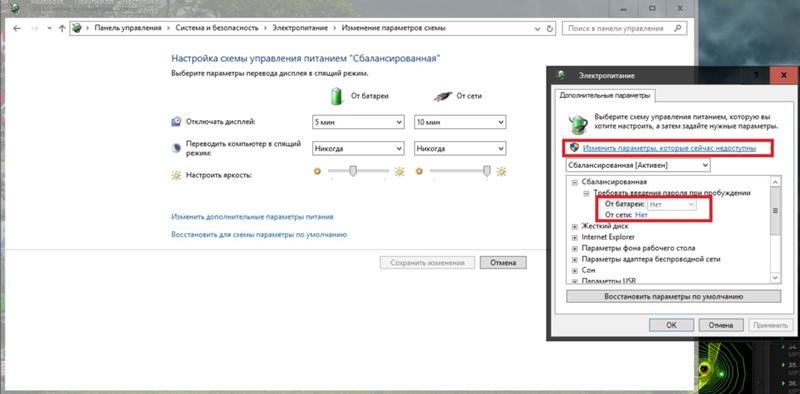Open sleep battery dropdown Никогда

pos(358,149)
